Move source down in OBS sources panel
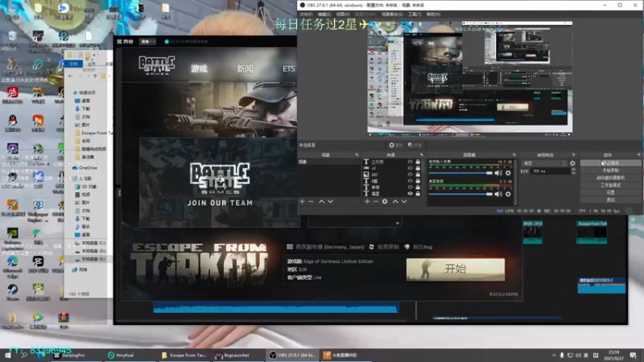 pyautogui.click(x=404, y=202)
